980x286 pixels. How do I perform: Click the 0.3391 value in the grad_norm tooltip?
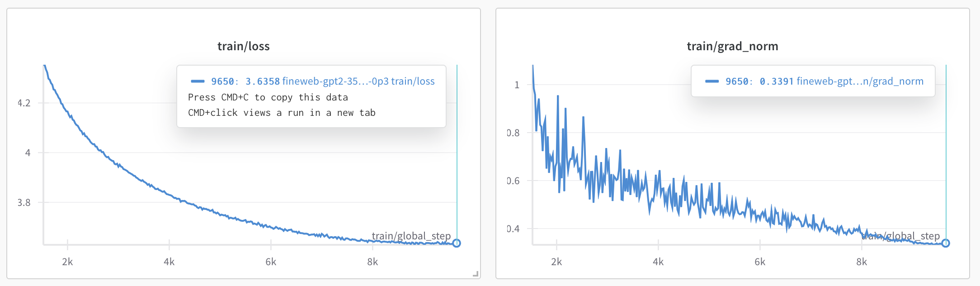tap(777, 81)
